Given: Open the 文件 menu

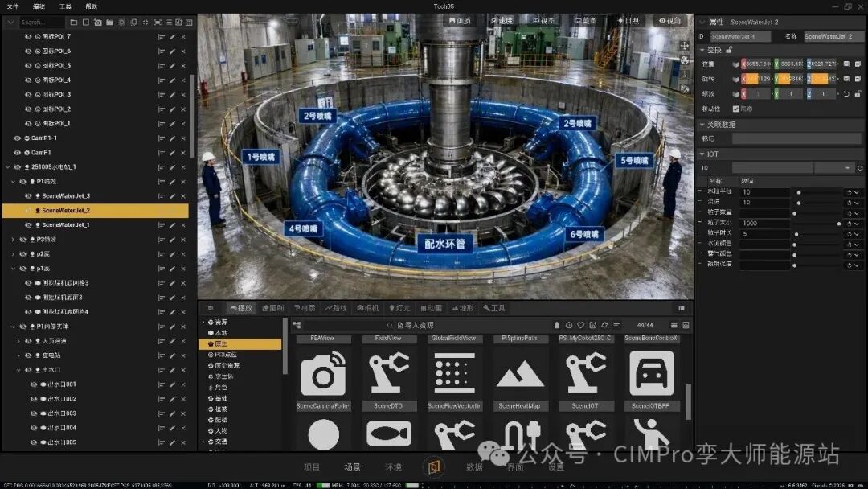Looking at the screenshot, I should pyautogui.click(x=13, y=6).
